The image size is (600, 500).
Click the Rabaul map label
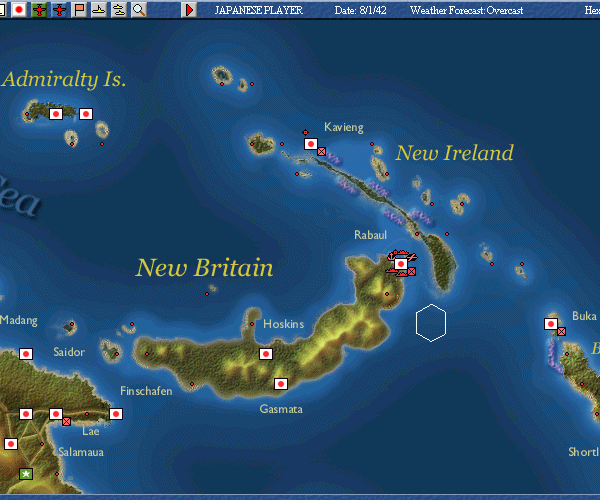[370, 235]
